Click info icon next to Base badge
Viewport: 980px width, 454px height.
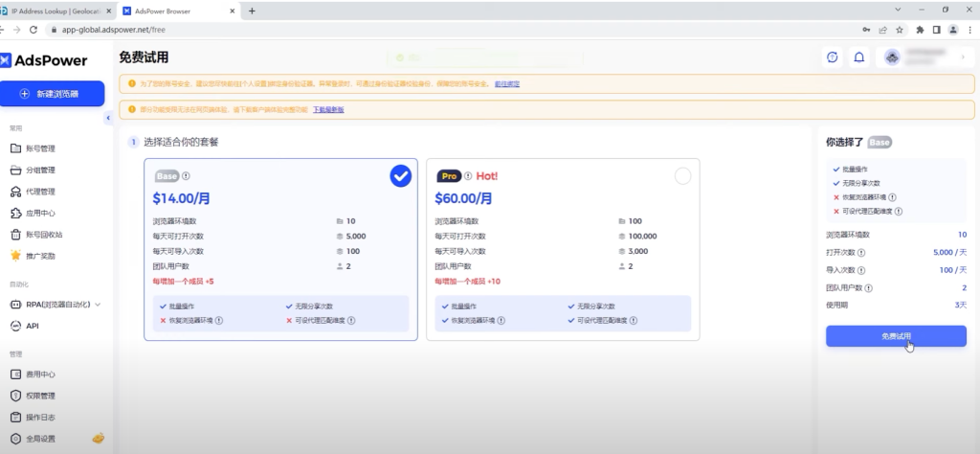pyautogui.click(x=186, y=176)
